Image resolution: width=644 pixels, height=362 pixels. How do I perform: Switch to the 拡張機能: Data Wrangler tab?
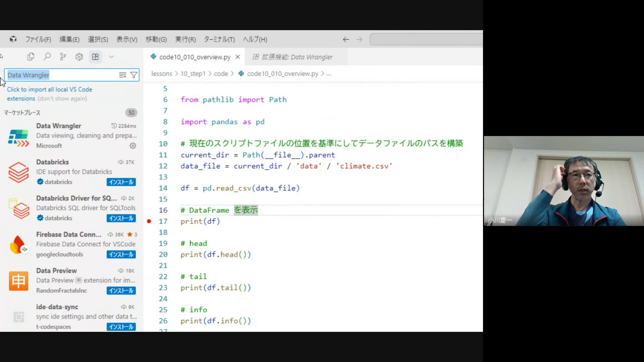coord(292,57)
